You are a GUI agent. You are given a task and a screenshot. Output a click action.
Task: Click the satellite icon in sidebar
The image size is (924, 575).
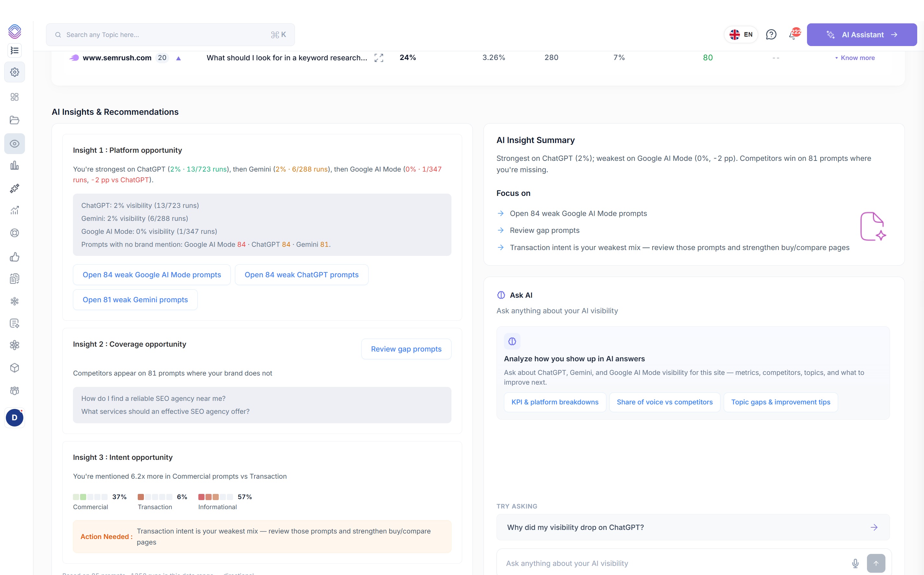(15, 188)
